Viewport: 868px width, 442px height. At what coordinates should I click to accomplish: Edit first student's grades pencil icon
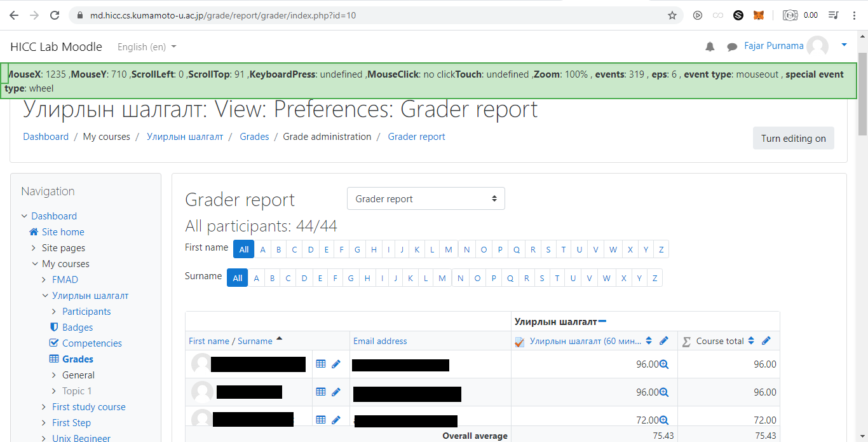pos(336,364)
